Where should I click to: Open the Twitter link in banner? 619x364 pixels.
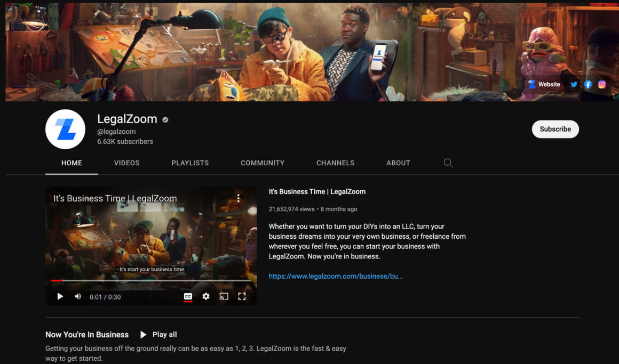click(x=574, y=84)
